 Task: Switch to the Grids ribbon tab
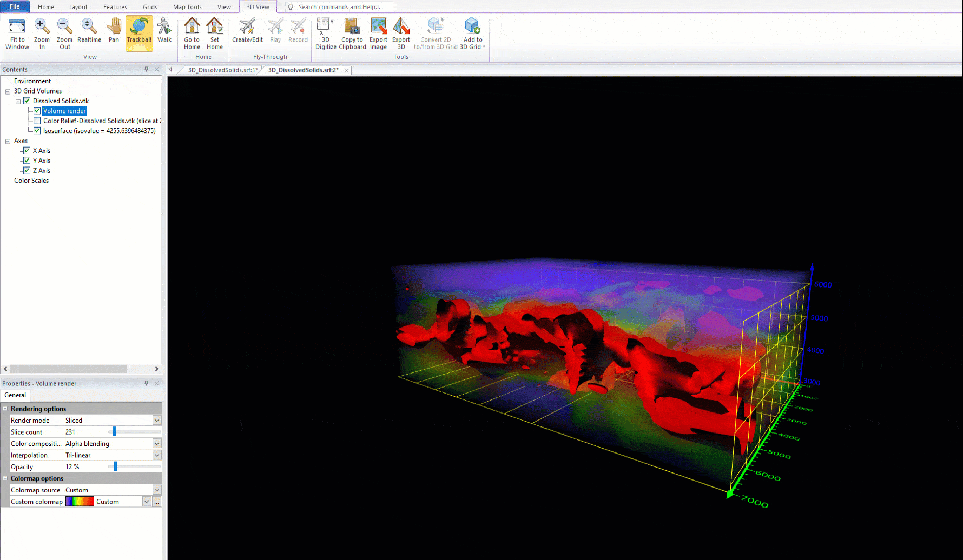(150, 6)
